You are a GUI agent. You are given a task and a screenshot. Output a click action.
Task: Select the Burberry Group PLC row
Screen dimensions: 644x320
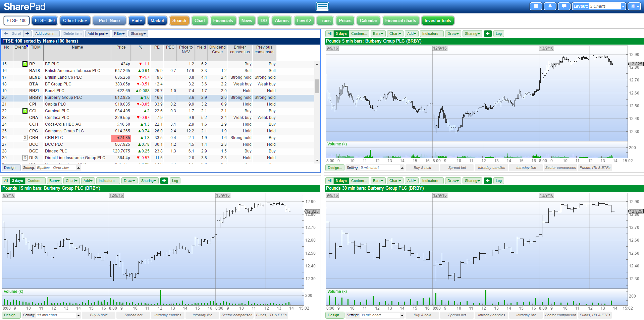click(x=158, y=98)
